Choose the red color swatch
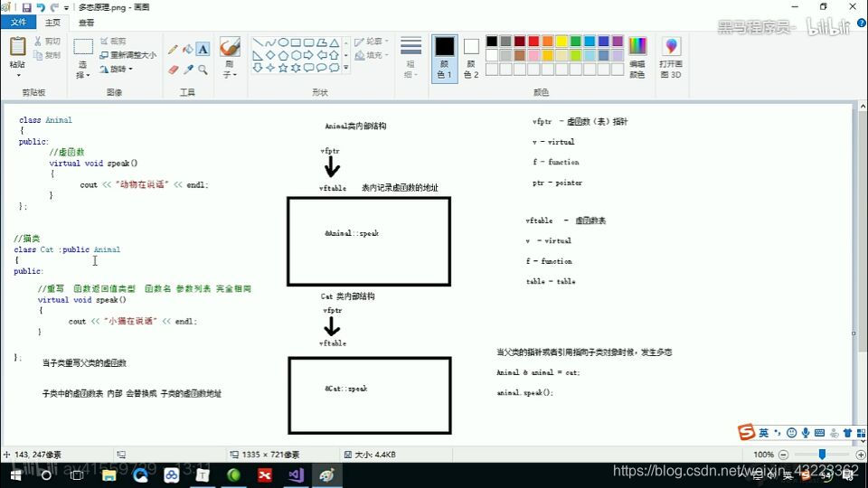 533,42
